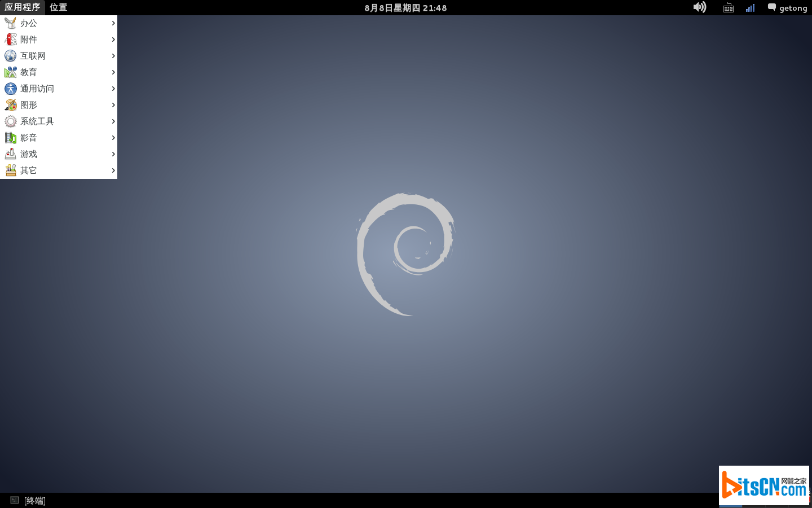
Task: Expand the 教育 submenu arrow
Action: (113, 72)
